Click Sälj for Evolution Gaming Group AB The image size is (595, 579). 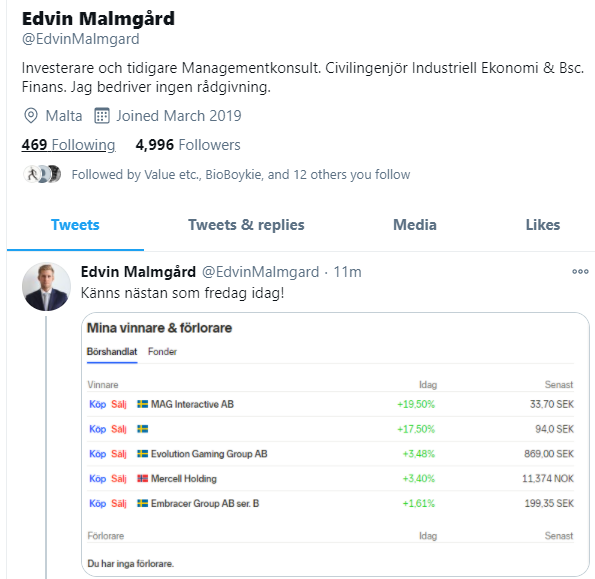(119, 454)
